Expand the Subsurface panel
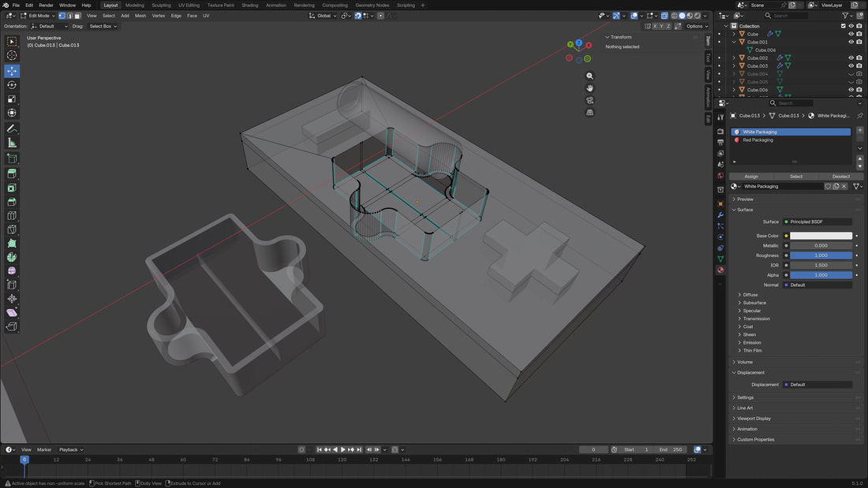This screenshot has height=488, width=868. (x=754, y=303)
